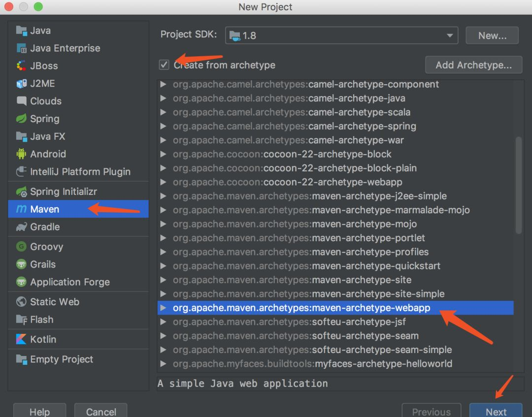Select the maven-archetype-site row
Image resolution: width=532 pixels, height=417 pixels.
coord(335,280)
